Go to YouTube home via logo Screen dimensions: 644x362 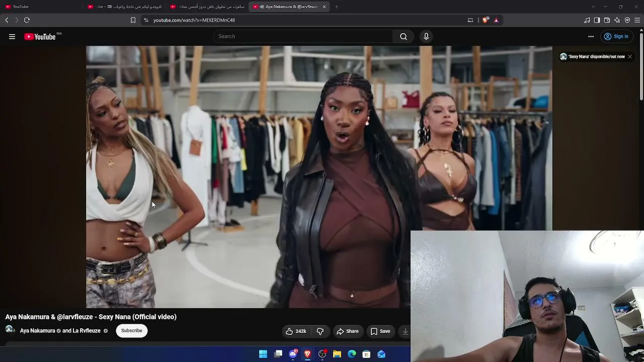(40, 36)
